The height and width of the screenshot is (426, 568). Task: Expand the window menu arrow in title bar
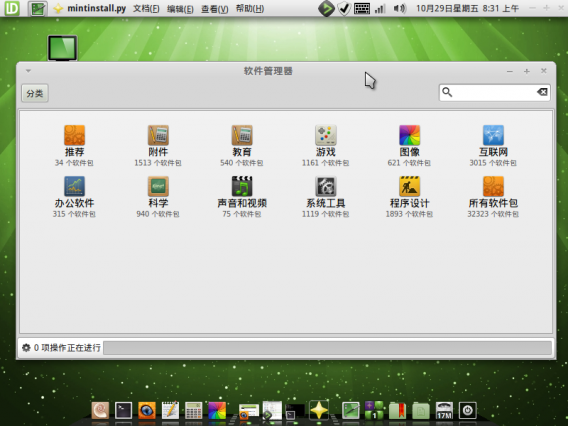click(28, 71)
